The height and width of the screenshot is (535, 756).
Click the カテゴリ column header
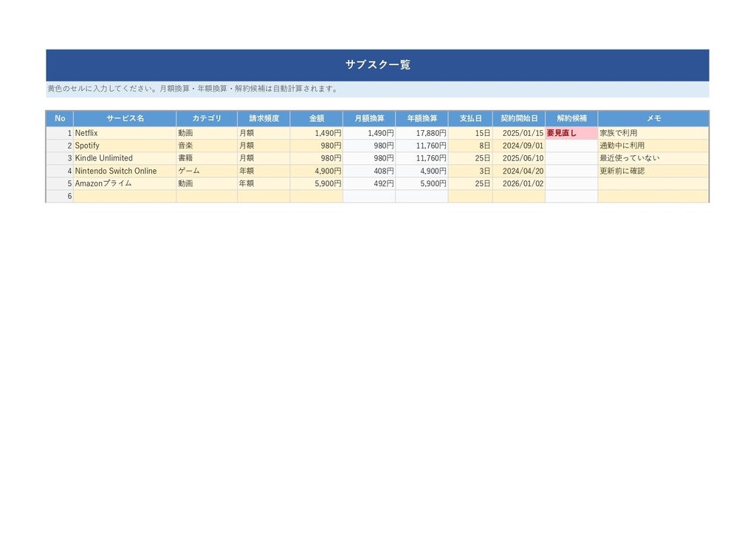(x=207, y=118)
